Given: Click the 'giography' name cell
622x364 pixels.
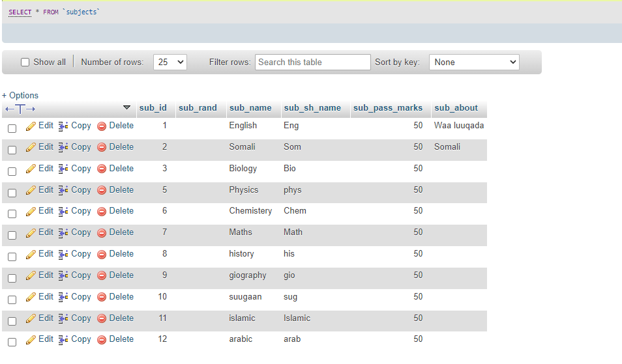Looking at the screenshot, I should point(248,275).
